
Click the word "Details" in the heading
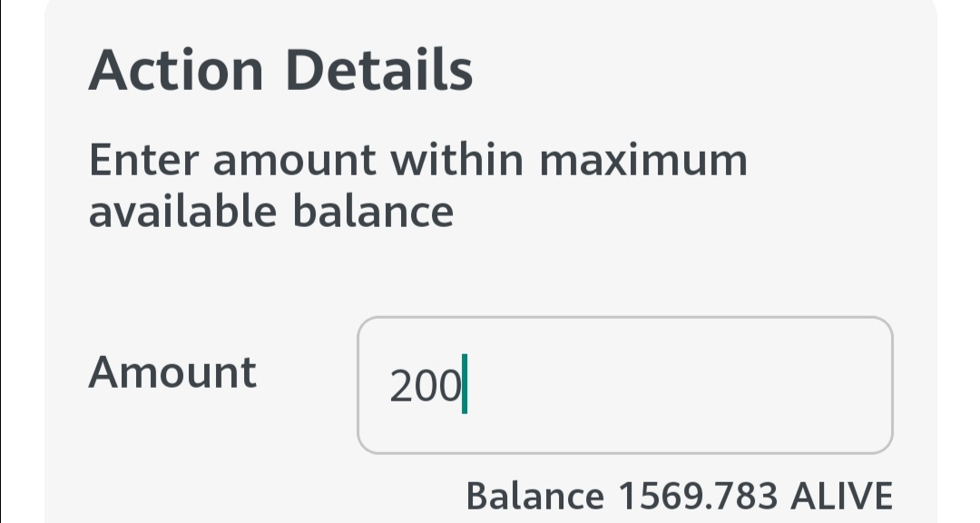tap(379, 70)
